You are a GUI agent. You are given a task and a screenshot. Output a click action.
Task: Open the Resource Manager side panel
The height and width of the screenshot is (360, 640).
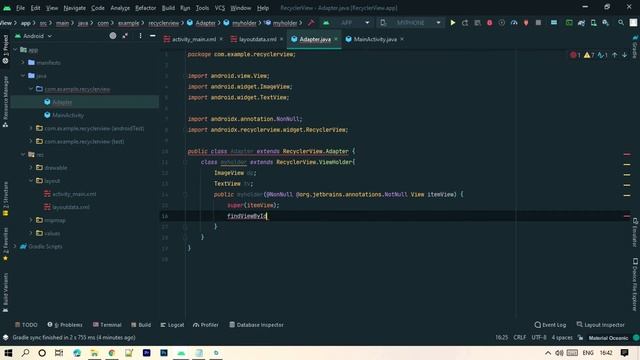coord(5,102)
